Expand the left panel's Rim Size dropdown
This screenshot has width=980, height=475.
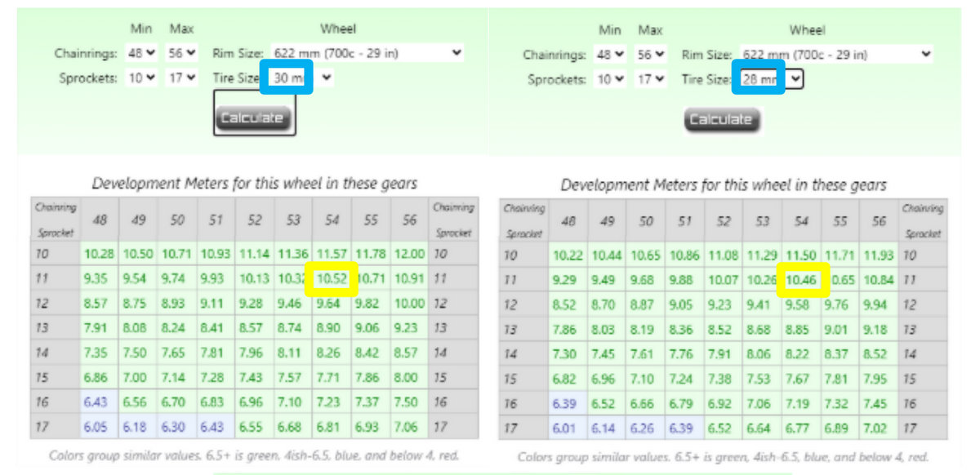pyautogui.click(x=367, y=53)
